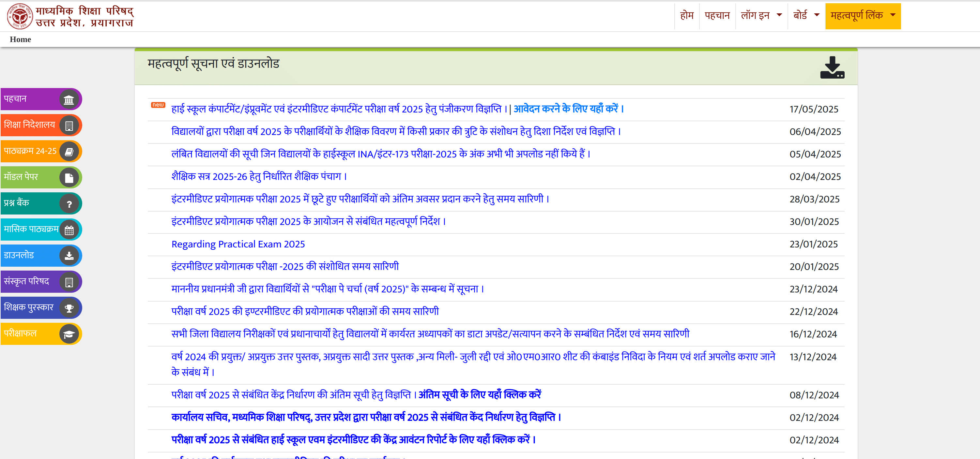Open the पहचान sidebar button
The image size is (980, 459).
click(x=41, y=99)
